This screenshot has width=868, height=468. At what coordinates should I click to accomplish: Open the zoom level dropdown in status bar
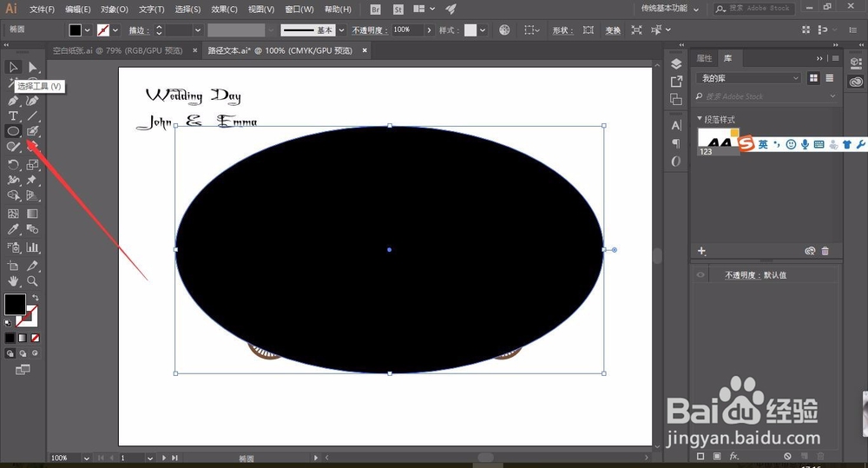(x=86, y=458)
